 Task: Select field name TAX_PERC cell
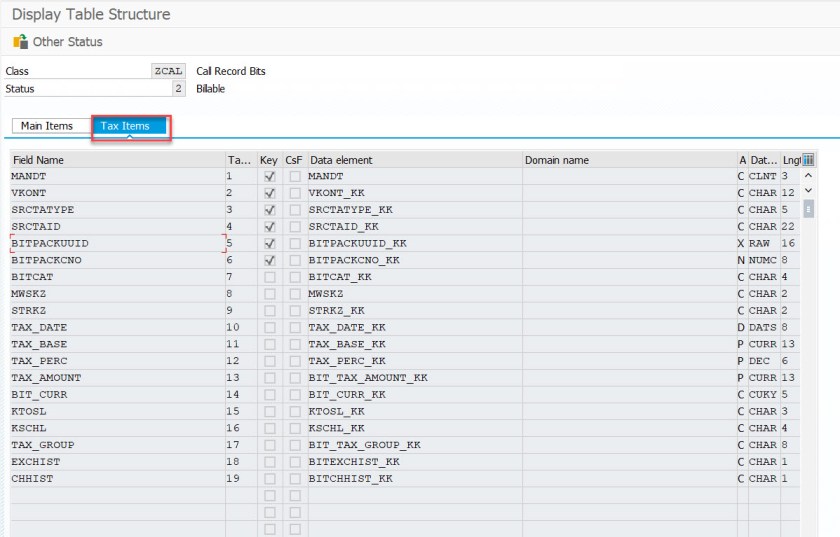coord(117,361)
